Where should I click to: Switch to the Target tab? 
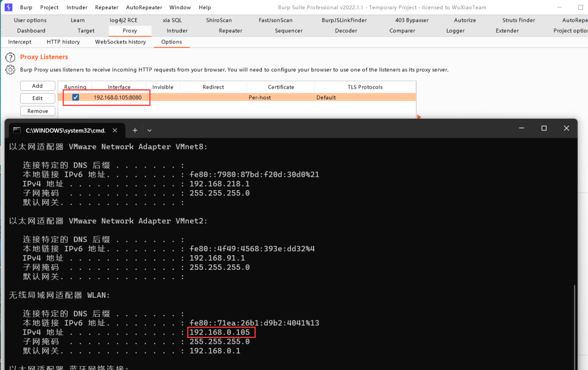point(86,30)
